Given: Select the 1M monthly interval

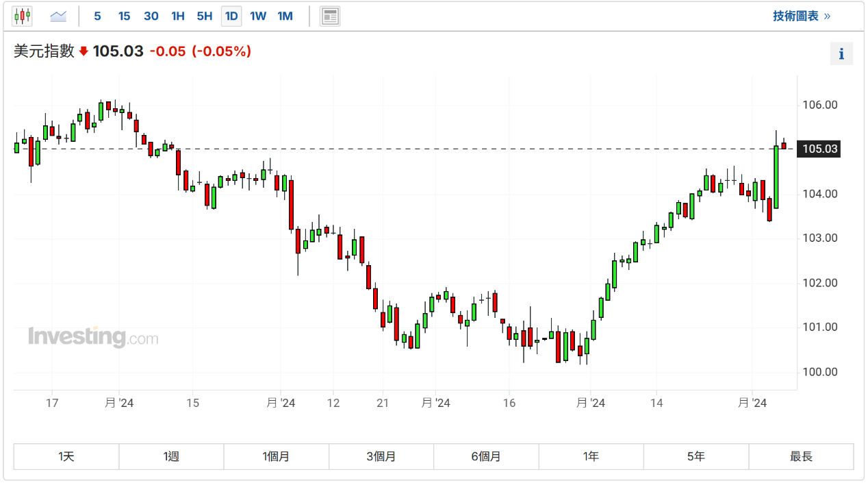Looking at the screenshot, I should pos(285,16).
